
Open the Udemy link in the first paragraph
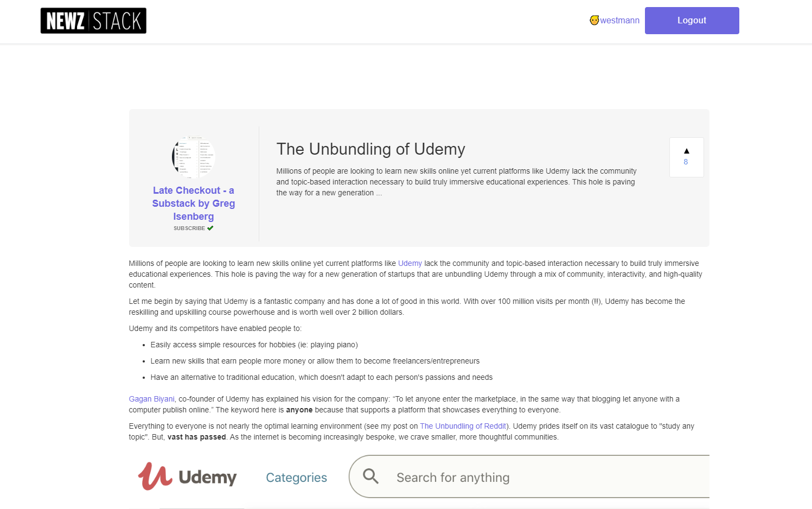pos(410,263)
